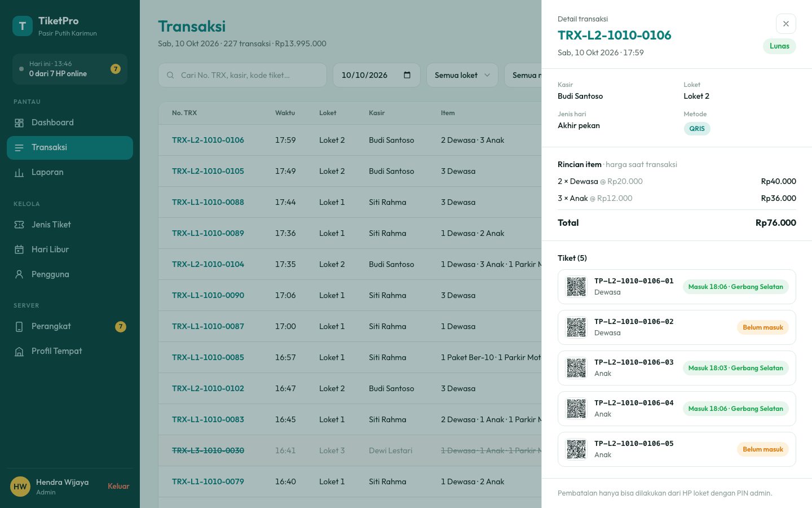Open cancelled transaction TRX-L3-1010-0030
The height and width of the screenshot is (508, 812).
tap(208, 450)
